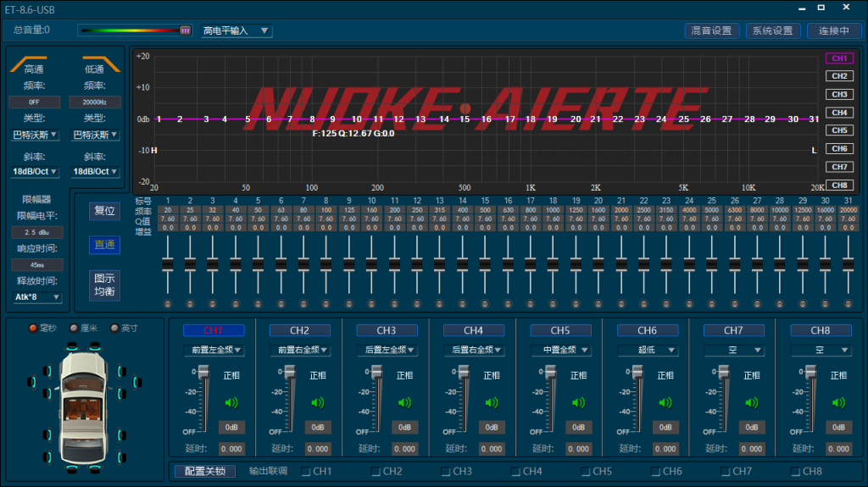Viewport: 868px width, 487px height.
Task: Toggle CH4 正相 phase button
Action: point(492,375)
